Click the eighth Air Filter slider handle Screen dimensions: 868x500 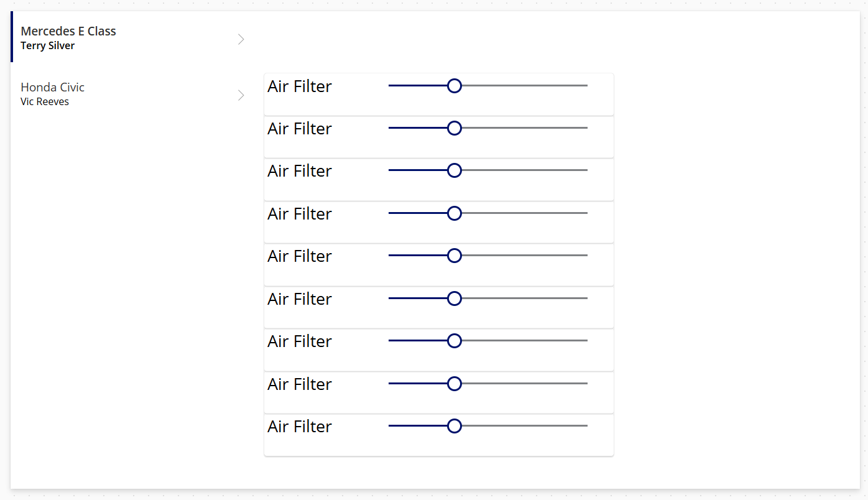click(x=455, y=383)
